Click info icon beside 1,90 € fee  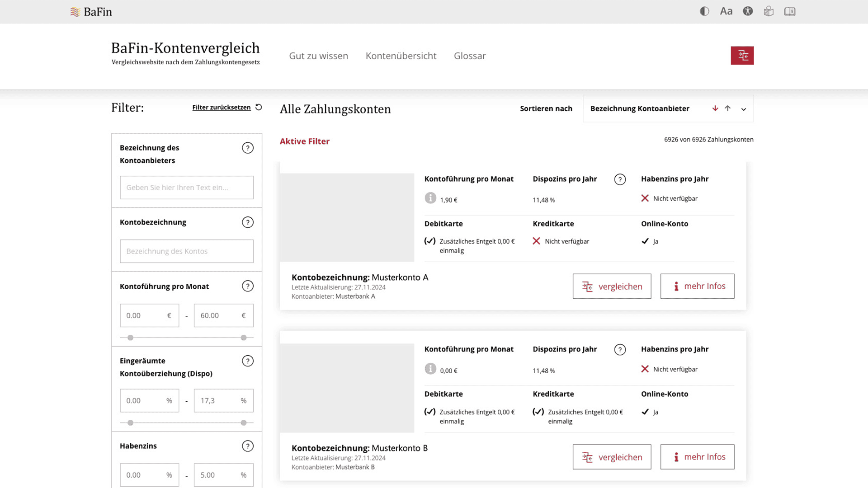click(x=430, y=198)
